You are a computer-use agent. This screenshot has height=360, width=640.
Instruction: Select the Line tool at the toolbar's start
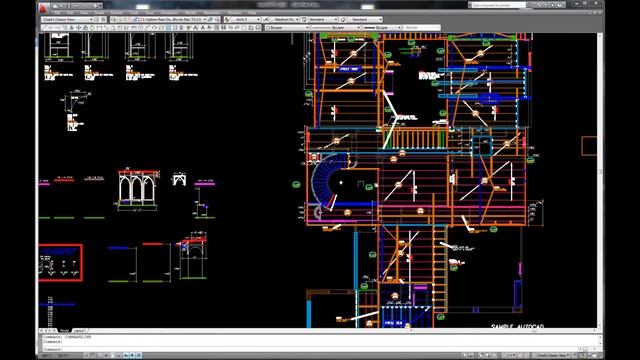tap(44, 28)
